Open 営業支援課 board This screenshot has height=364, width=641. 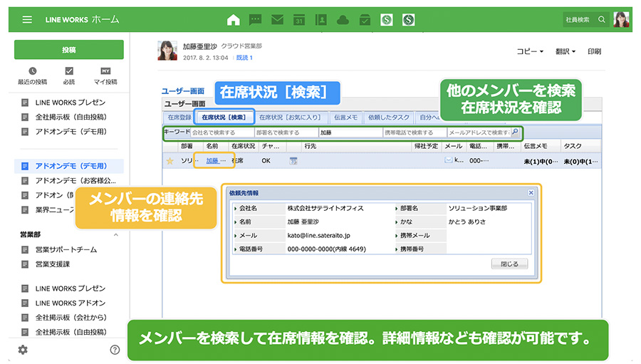pos(52,264)
